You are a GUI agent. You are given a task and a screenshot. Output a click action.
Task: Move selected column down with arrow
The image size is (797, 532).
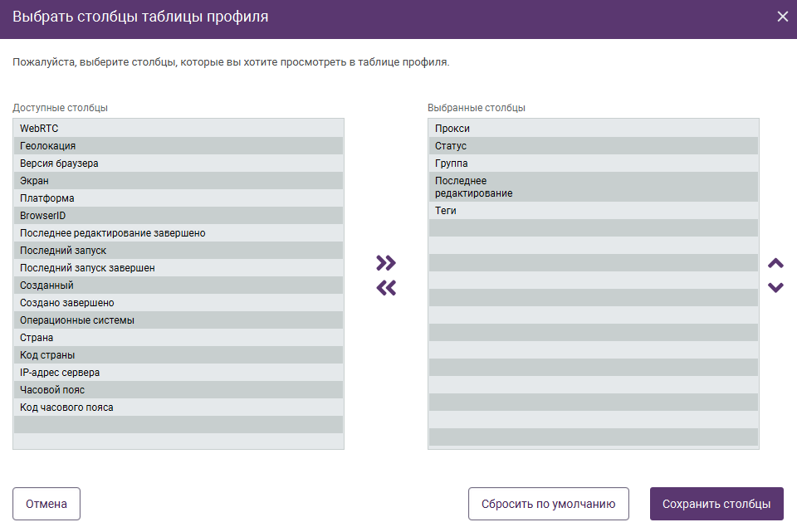(775, 287)
